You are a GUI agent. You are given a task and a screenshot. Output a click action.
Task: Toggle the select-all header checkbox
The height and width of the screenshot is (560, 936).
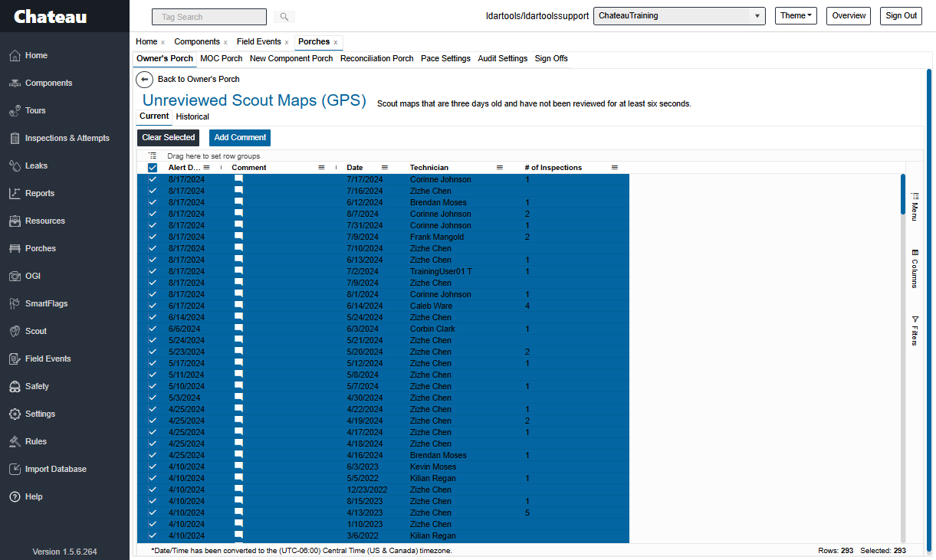(x=153, y=168)
